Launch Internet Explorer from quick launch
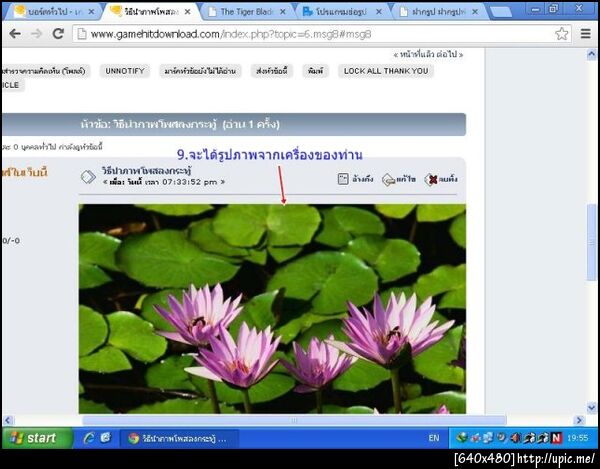 click(x=89, y=438)
